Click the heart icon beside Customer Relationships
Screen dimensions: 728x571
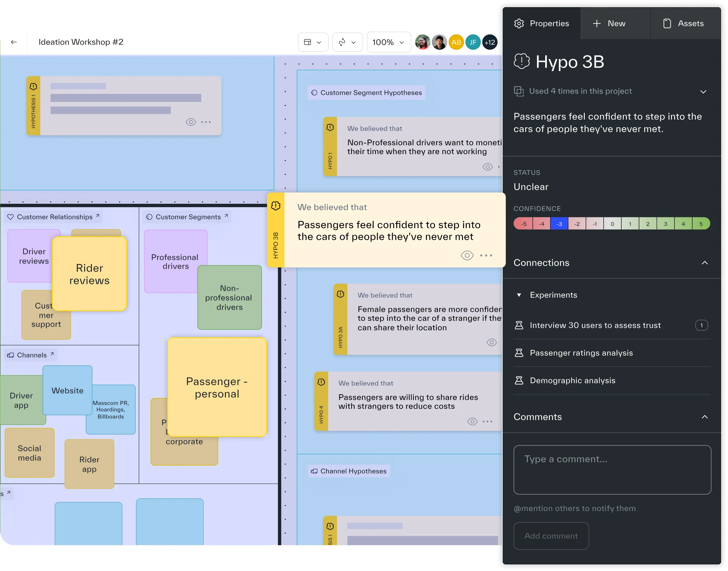point(10,217)
